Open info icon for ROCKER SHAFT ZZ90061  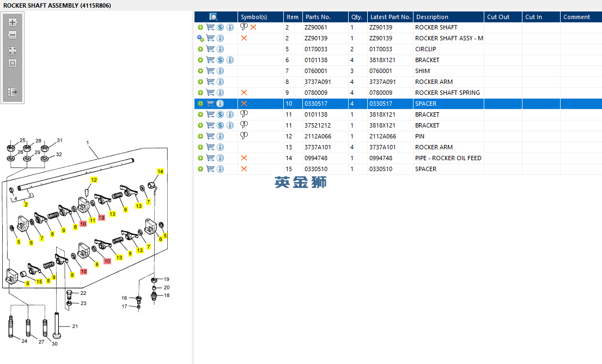tap(229, 27)
